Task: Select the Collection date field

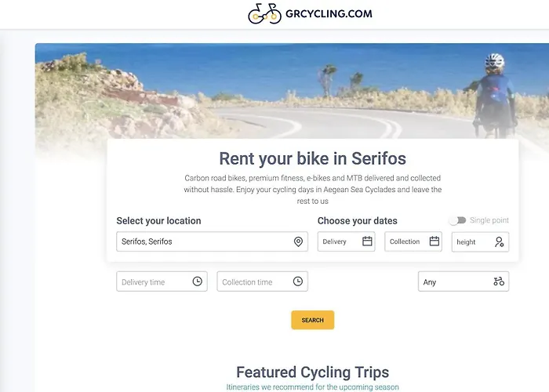Action: tap(406, 241)
